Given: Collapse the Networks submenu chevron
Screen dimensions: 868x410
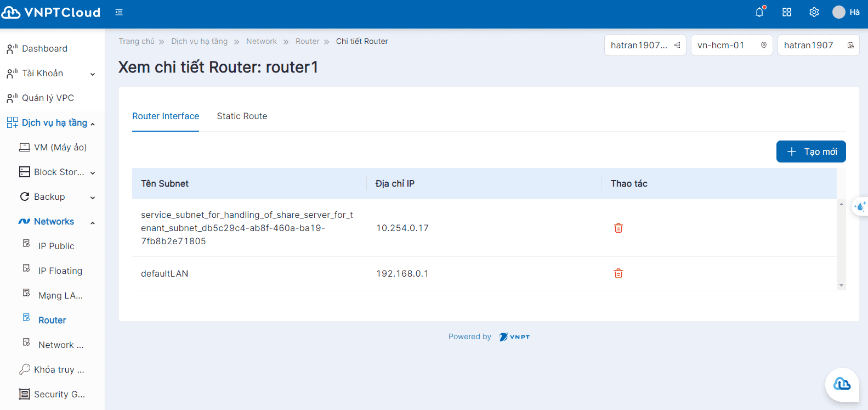Looking at the screenshot, I should (x=93, y=223).
